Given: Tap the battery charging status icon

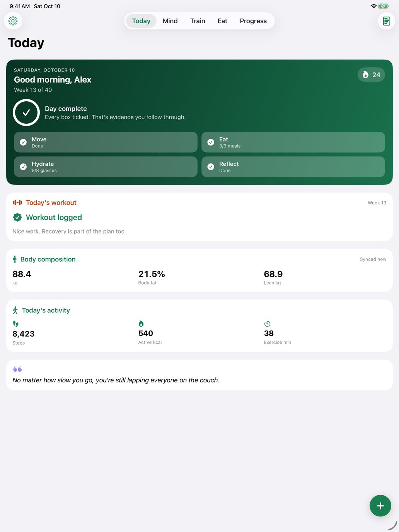Looking at the screenshot, I should click(x=384, y=6).
